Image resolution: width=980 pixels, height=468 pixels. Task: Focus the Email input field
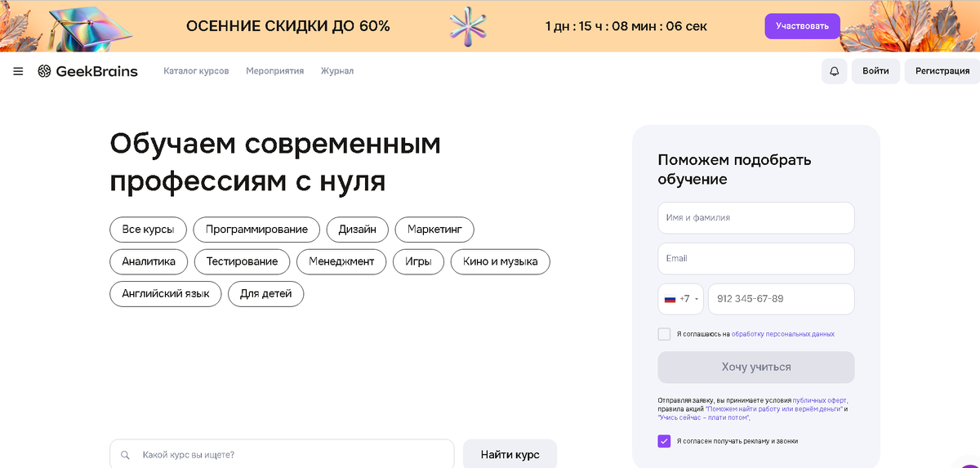coord(756,258)
